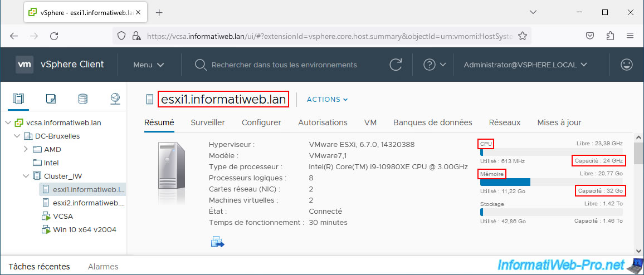Open the Hosts and Clusters inventory view
Image resolution: width=644 pixels, height=275 pixels.
pos(18,99)
